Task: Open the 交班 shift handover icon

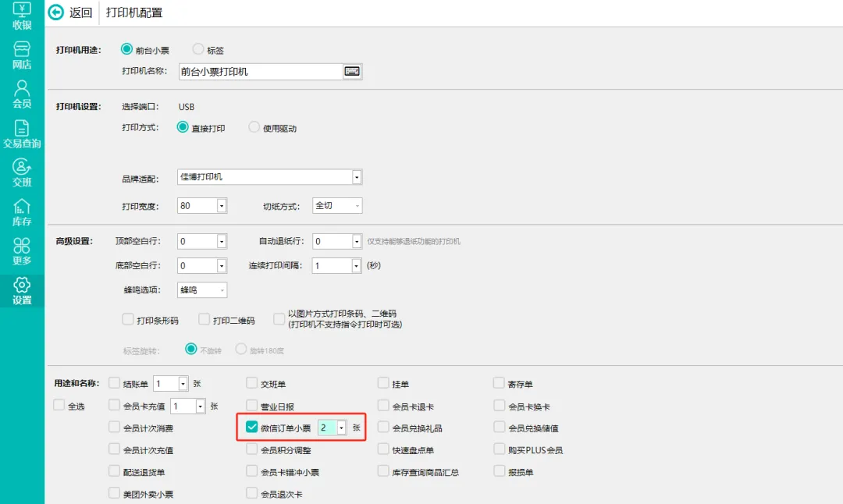Action: 22,167
